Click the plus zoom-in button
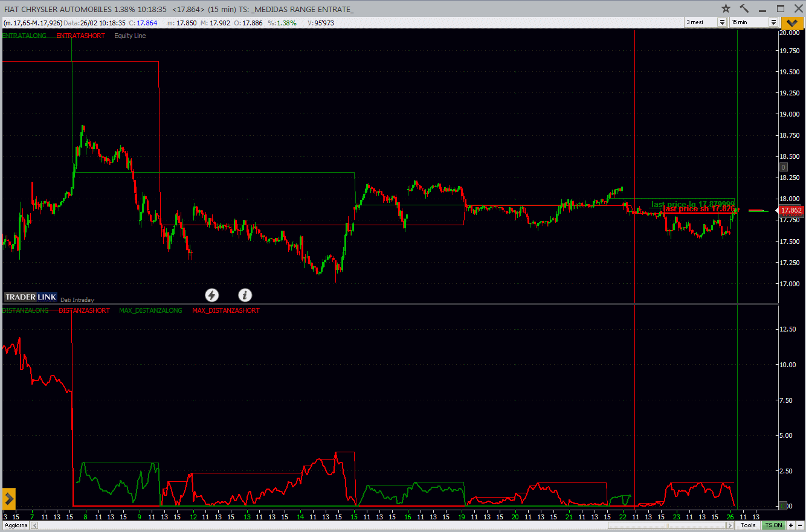Viewport: 806px width, 532px height. click(790, 525)
